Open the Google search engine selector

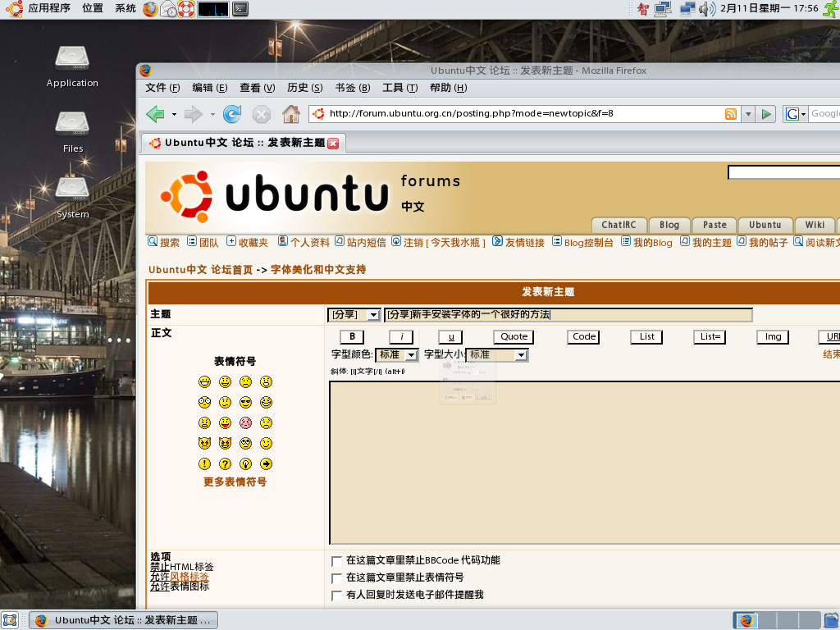click(795, 113)
